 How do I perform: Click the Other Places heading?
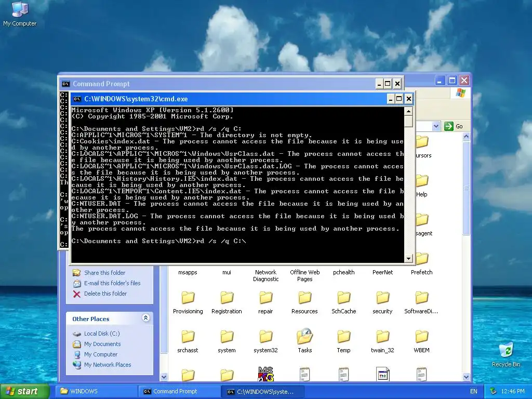pyautogui.click(x=90, y=319)
